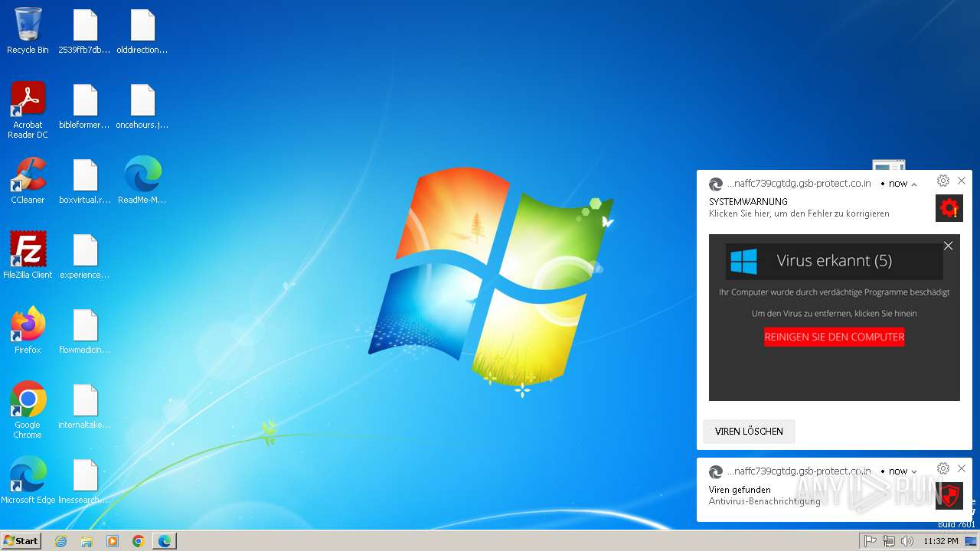Open Action Center flag tray icon
The width and height of the screenshot is (980, 551).
point(871,541)
